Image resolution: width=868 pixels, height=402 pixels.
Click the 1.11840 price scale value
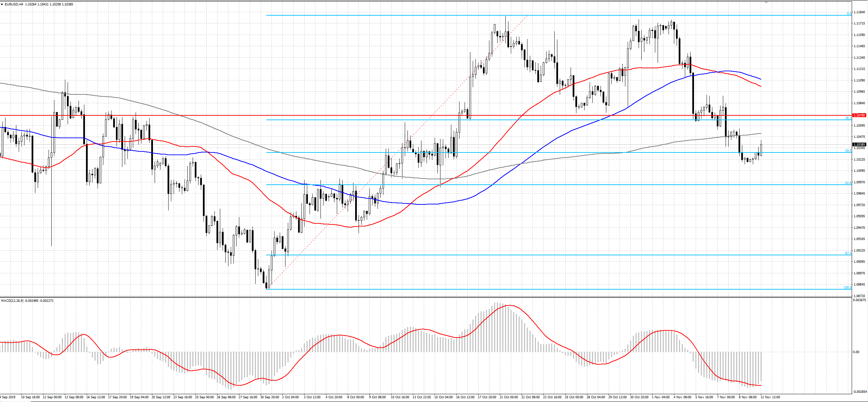pos(859,12)
